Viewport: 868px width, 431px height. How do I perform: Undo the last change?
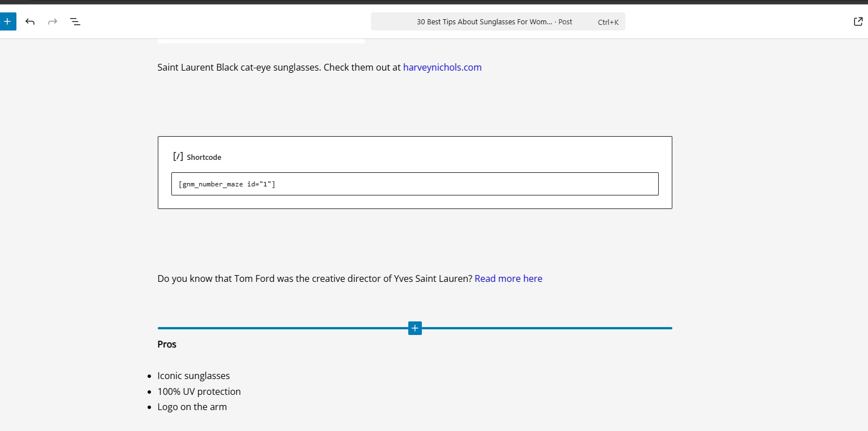pyautogui.click(x=30, y=21)
